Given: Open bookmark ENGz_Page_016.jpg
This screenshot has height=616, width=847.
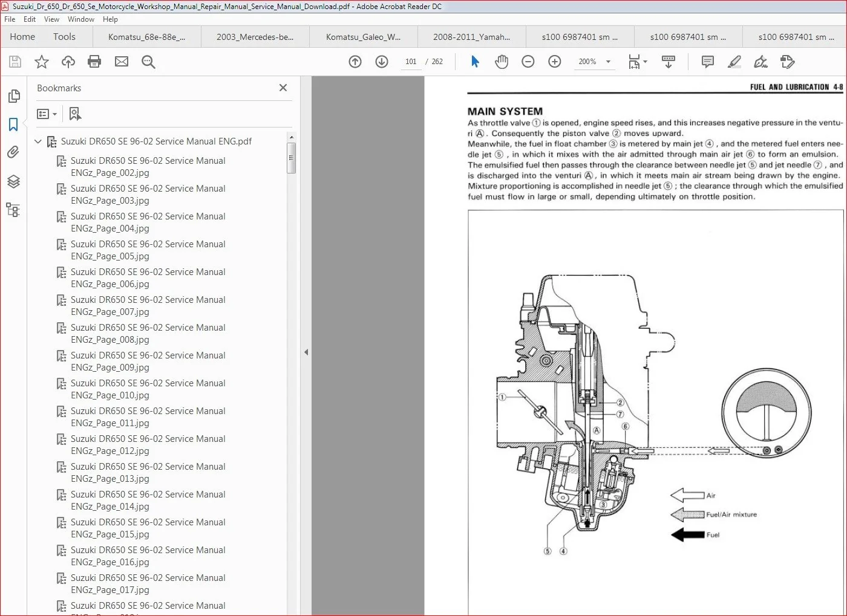Looking at the screenshot, I should 148,556.
